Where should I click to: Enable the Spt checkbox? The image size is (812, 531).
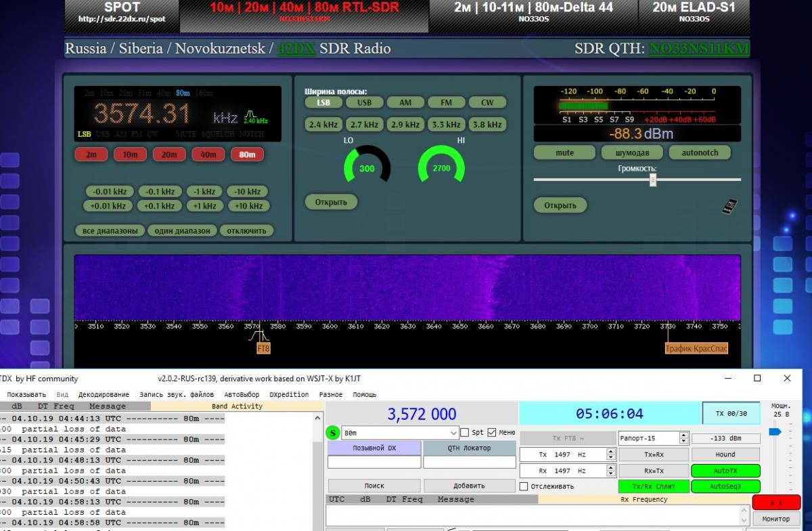tap(465, 433)
